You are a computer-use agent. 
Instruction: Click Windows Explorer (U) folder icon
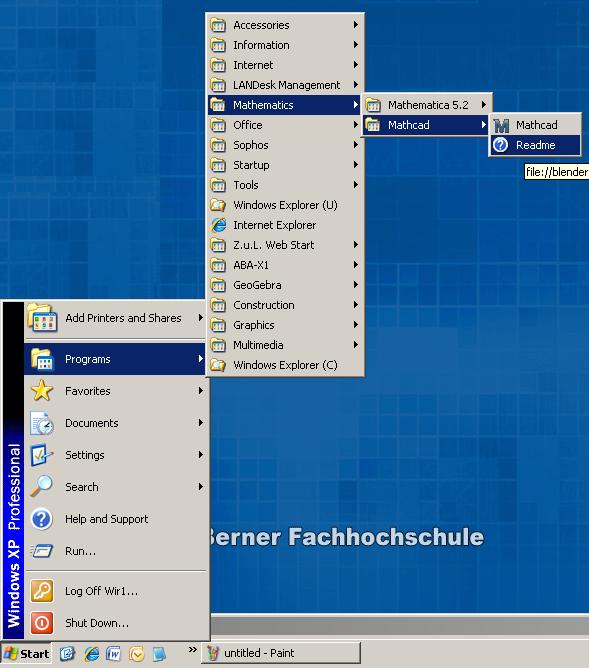coord(218,205)
